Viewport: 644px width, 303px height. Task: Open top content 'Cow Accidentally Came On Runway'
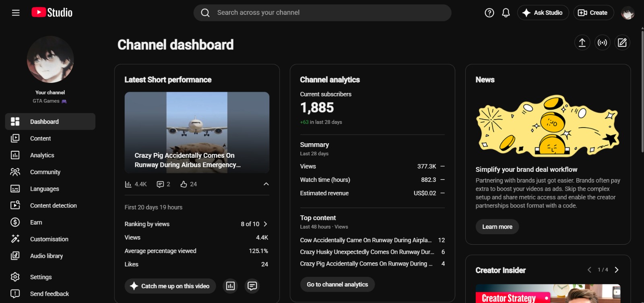click(x=366, y=240)
